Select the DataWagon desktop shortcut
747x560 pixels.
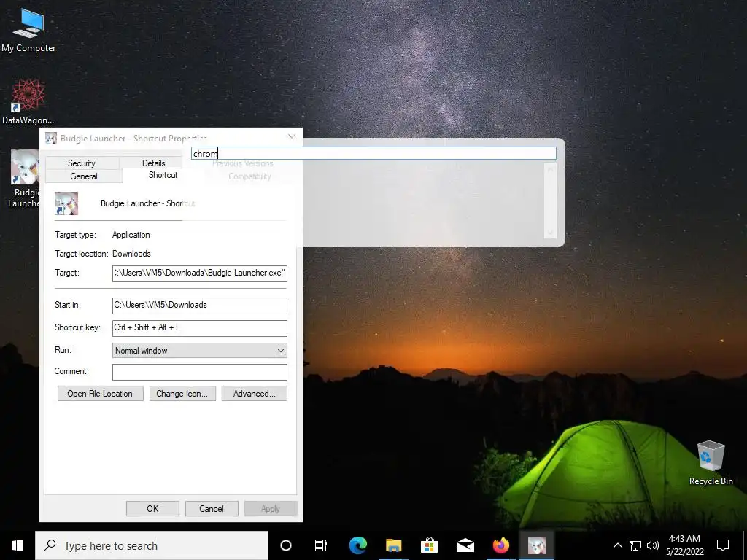point(28,102)
